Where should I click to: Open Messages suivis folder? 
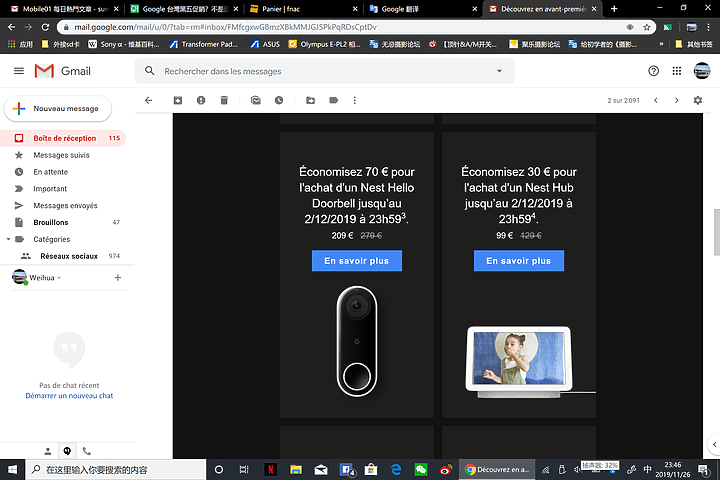pyautogui.click(x=63, y=155)
